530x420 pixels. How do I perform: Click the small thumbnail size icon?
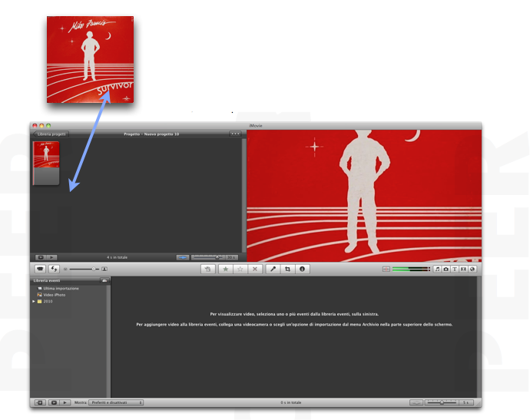65,270
